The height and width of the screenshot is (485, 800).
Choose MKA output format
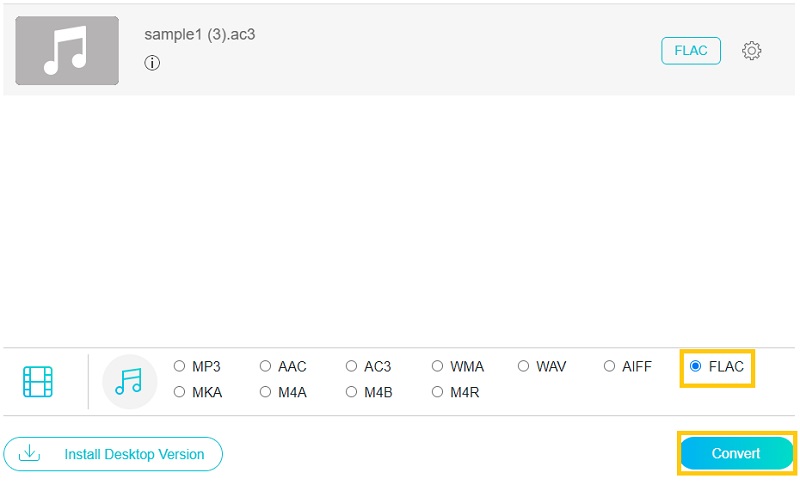point(180,393)
